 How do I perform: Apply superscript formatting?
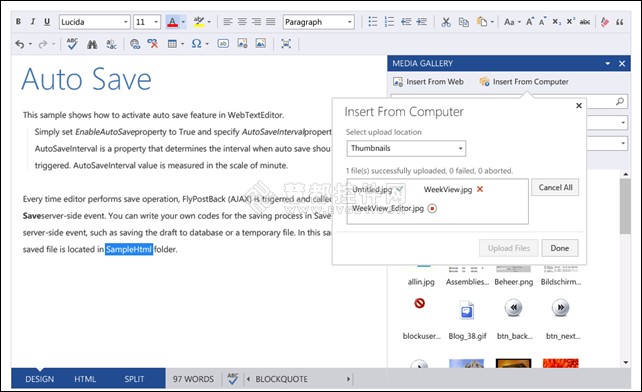[x=570, y=22]
